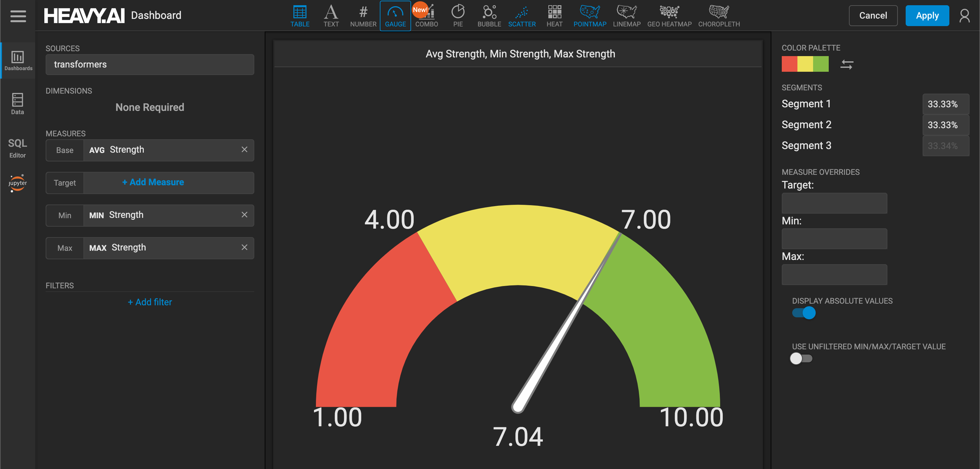
Task: Open the MIN Strength measure selector
Action: [x=161, y=215]
